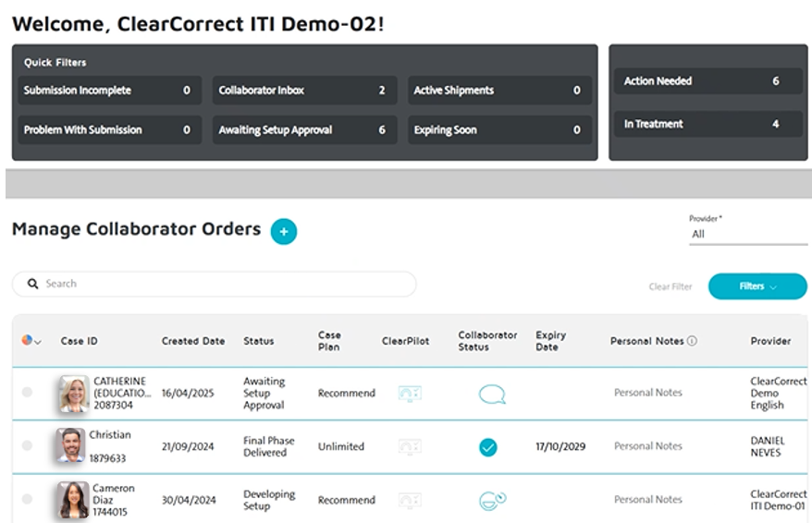The image size is (812, 523).
Task: Click Developing Setup status cell
Action: point(269,500)
